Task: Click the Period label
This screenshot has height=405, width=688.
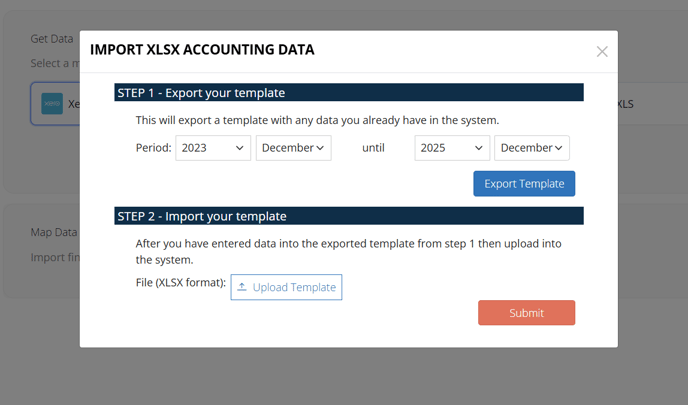Action: (154, 148)
